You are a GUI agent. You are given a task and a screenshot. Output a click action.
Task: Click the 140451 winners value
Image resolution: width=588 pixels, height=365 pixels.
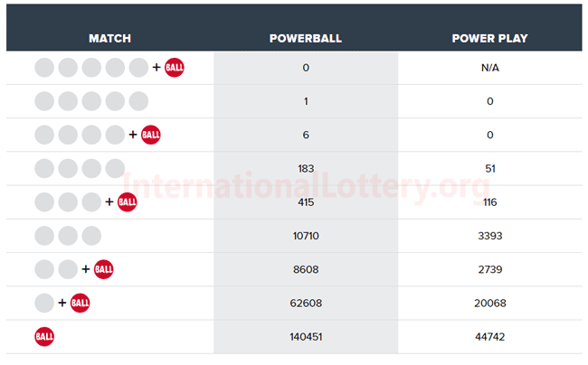pos(306,337)
